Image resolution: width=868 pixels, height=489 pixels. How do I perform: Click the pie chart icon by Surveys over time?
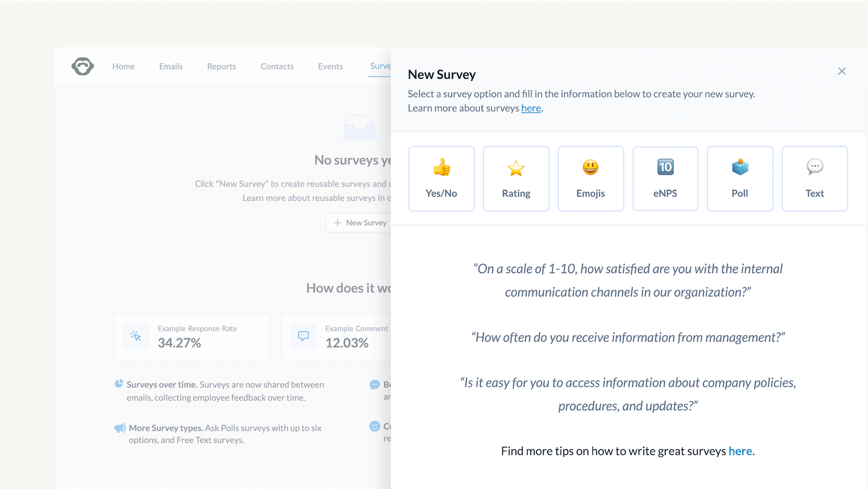tap(119, 384)
